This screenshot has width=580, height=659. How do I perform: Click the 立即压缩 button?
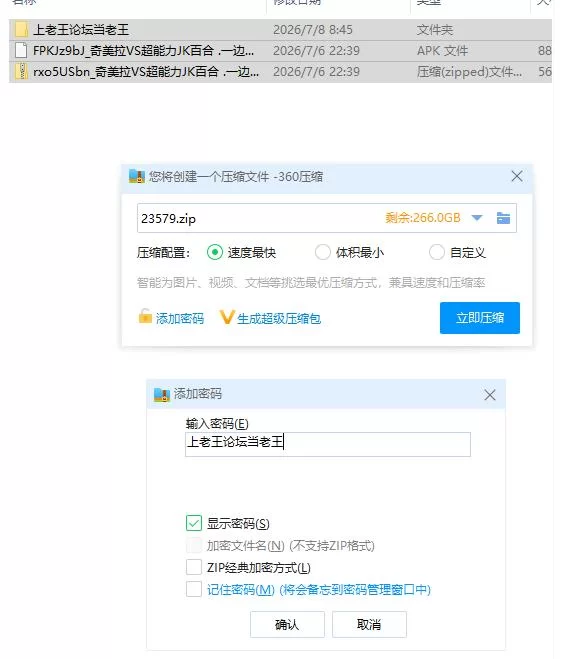point(480,318)
